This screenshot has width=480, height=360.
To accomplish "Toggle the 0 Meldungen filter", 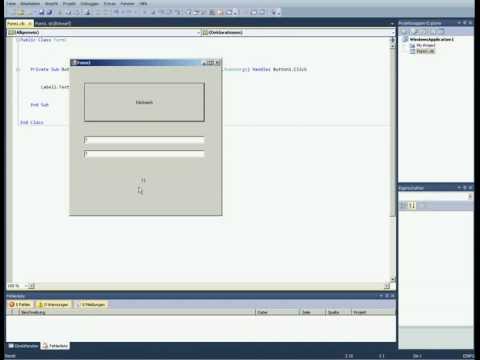I will 91,304.
